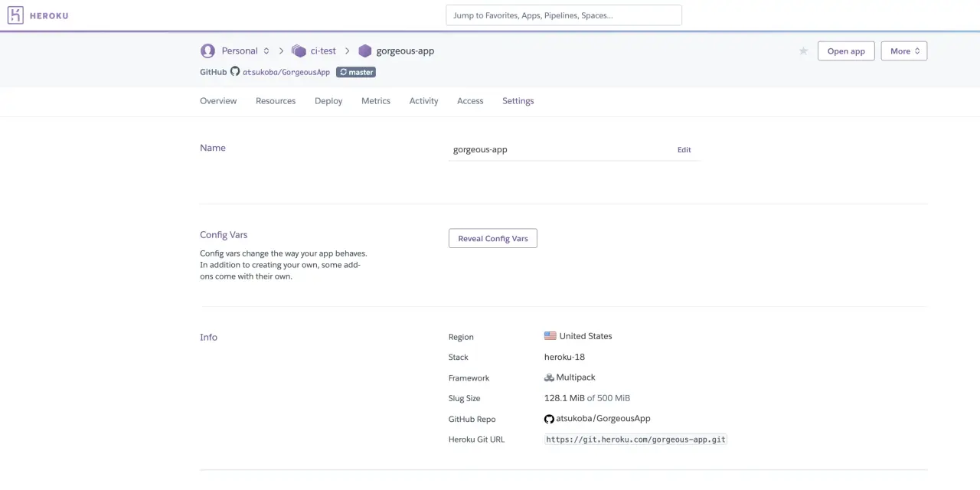View the Metrics tab
This screenshot has height=490, width=980.
point(376,101)
